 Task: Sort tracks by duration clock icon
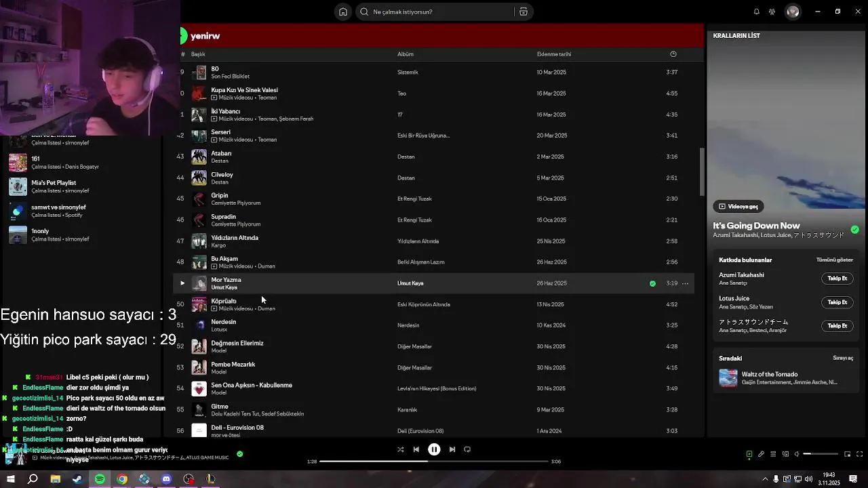(x=673, y=54)
